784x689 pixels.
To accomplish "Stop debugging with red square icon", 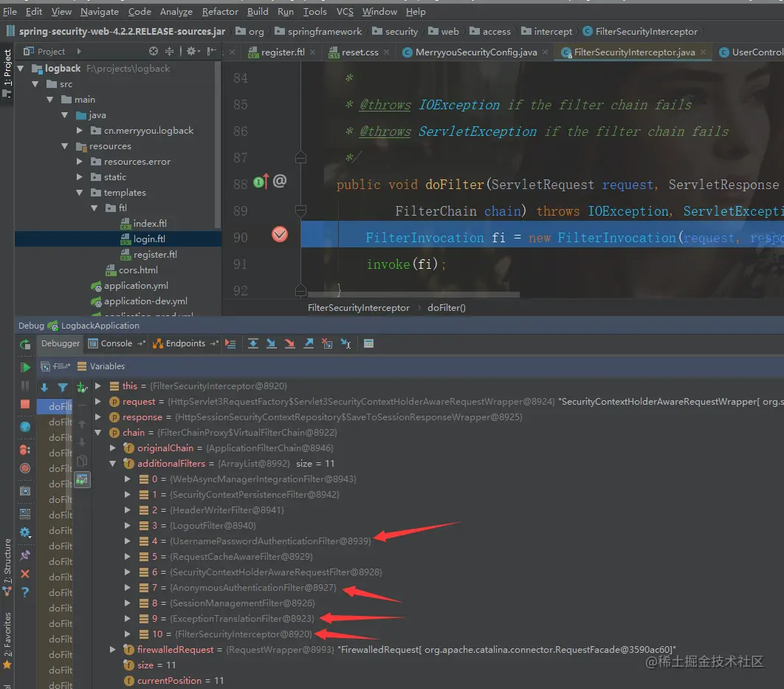I will pos(25,404).
